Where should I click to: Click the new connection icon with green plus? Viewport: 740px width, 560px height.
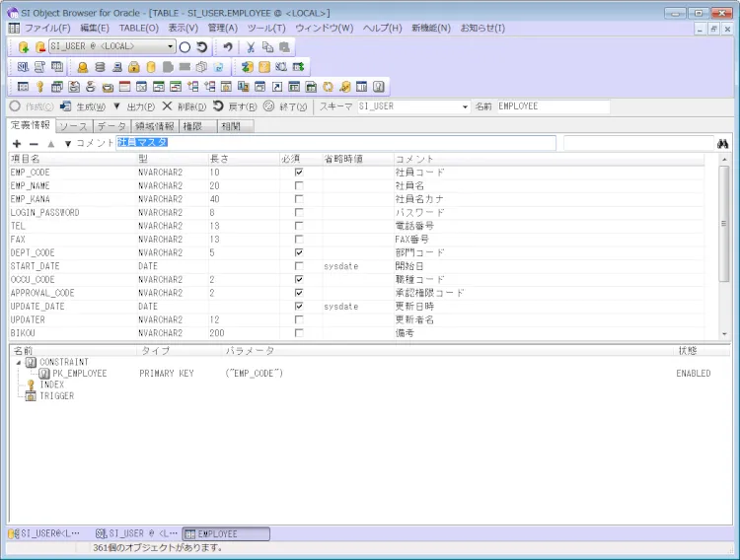23,46
